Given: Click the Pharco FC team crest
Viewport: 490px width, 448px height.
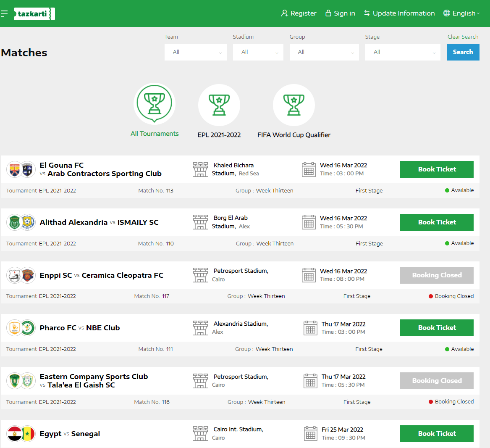Looking at the screenshot, I should point(14,328).
